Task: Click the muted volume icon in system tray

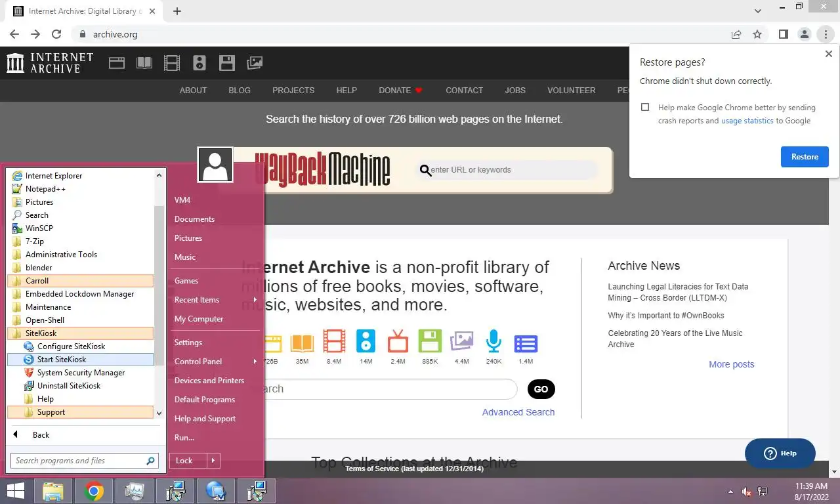Action: pyautogui.click(x=746, y=491)
